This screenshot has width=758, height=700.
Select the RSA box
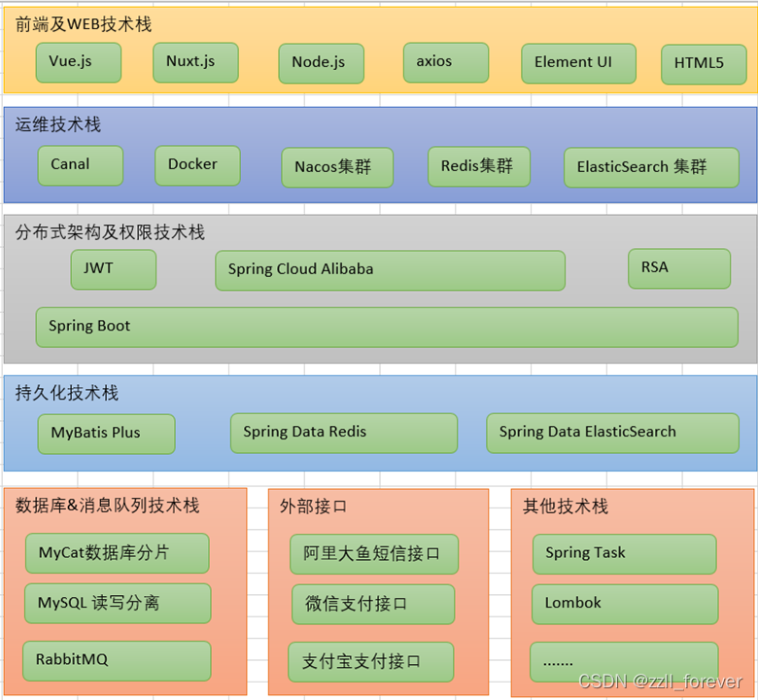tap(679, 268)
